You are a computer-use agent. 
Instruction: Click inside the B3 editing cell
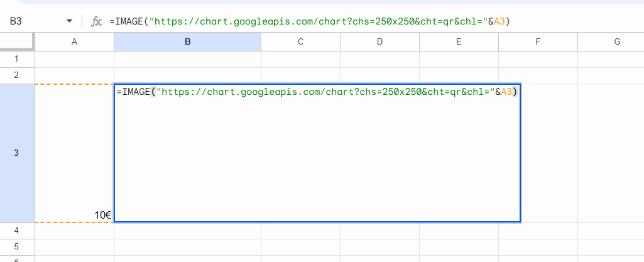coord(317,157)
